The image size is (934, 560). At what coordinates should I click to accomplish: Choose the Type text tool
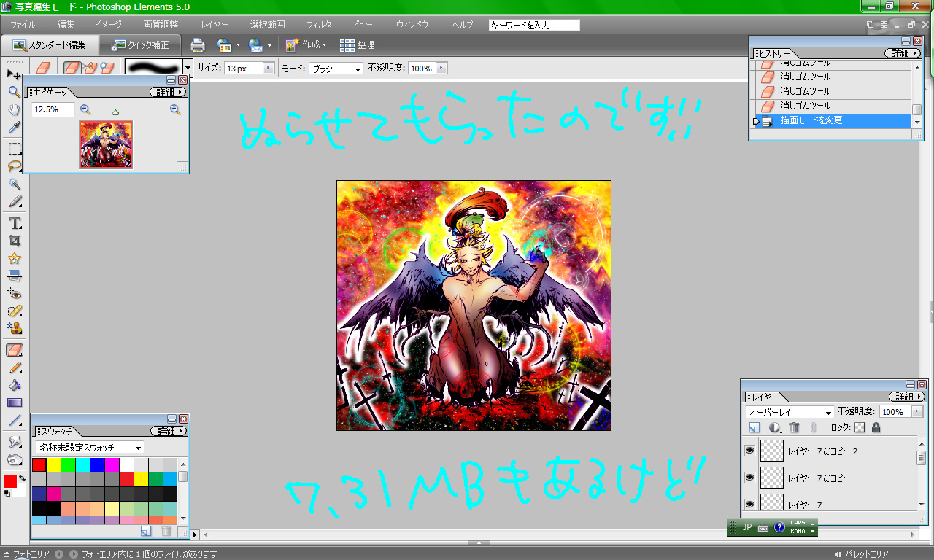pyautogui.click(x=14, y=223)
